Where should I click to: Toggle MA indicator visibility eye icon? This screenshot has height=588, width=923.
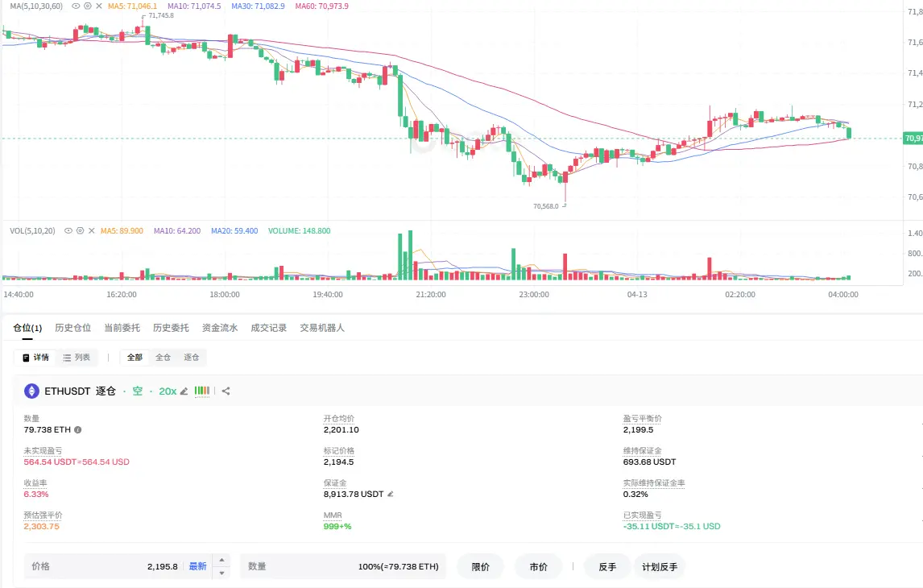click(76, 6)
